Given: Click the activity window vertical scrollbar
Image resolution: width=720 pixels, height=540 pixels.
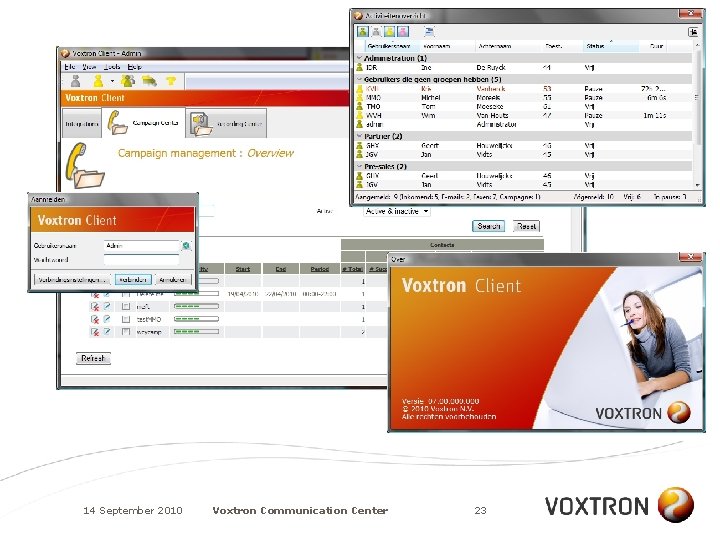Looking at the screenshot, I should (697, 115).
